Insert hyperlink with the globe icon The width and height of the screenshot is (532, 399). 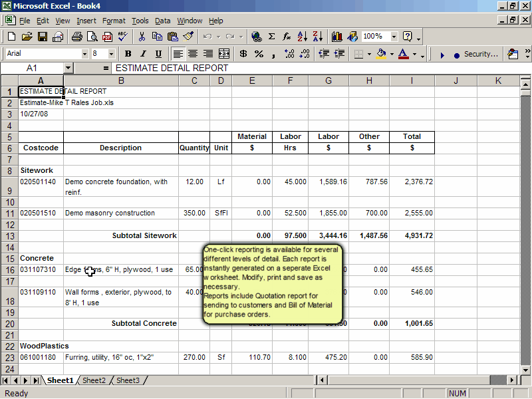[257, 37]
